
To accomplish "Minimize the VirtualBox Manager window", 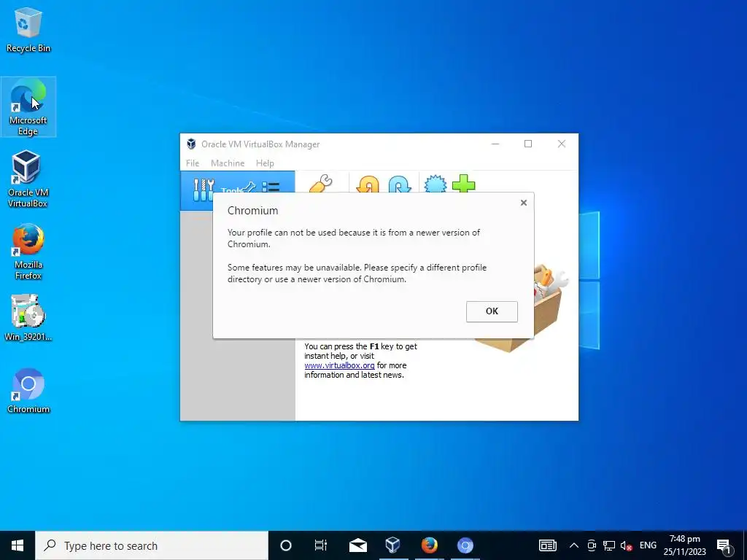I will (495, 144).
